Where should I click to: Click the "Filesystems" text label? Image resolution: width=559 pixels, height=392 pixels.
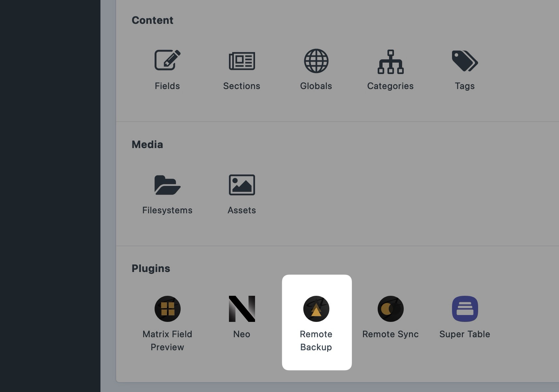pyautogui.click(x=167, y=210)
